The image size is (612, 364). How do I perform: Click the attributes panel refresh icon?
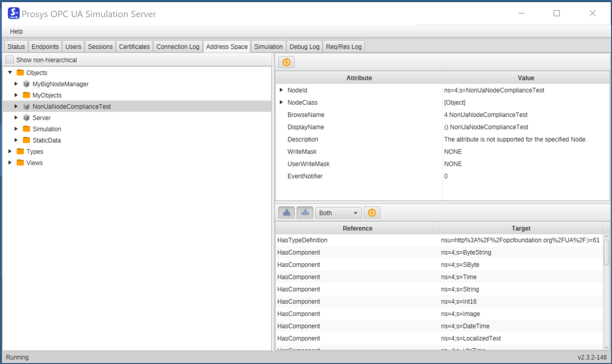tap(286, 62)
